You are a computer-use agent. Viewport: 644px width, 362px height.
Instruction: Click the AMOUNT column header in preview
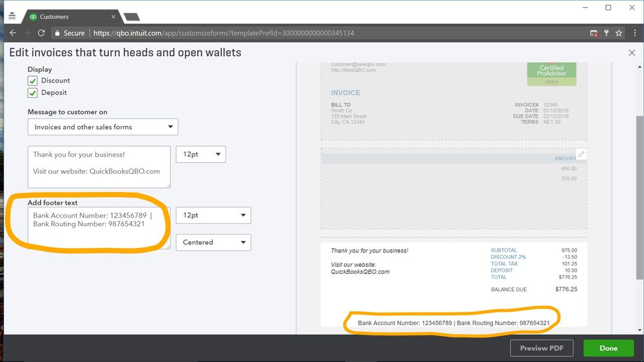tap(565, 158)
